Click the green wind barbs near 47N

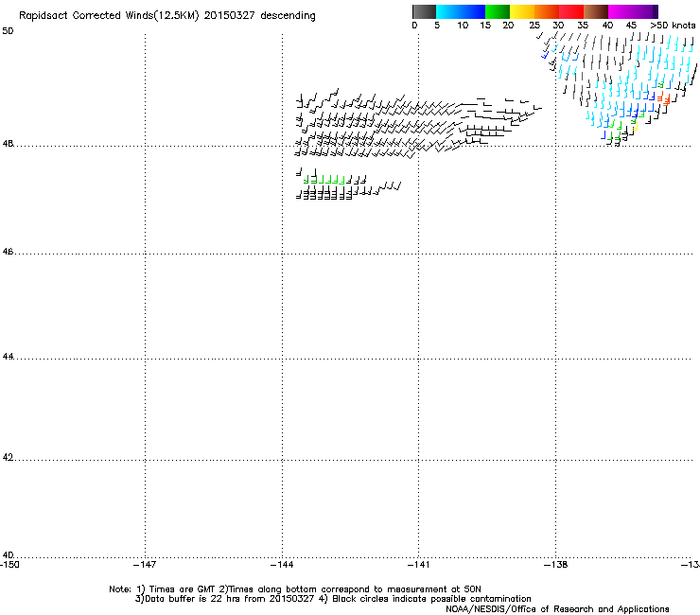[x=324, y=180]
